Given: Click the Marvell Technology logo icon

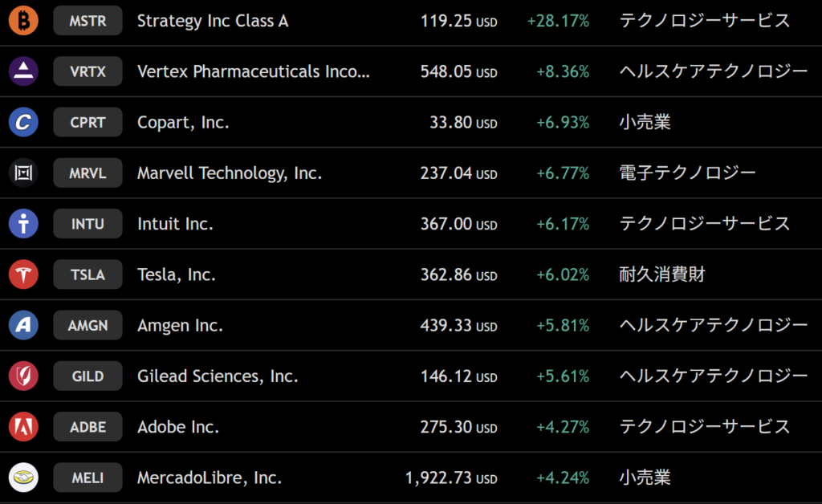Looking at the screenshot, I should point(23,173).
